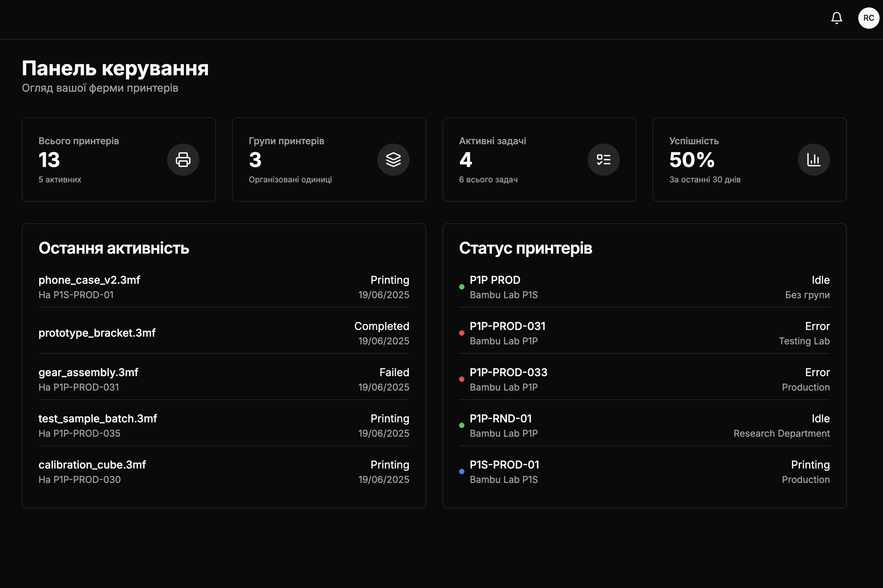
Task: Select gear_assembly.3mf failed job
Action: point(88,372)
